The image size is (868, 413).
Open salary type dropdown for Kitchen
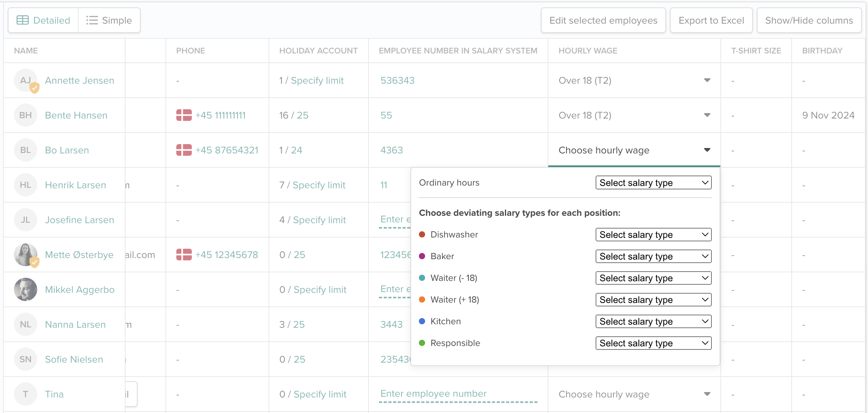[653, 322]
